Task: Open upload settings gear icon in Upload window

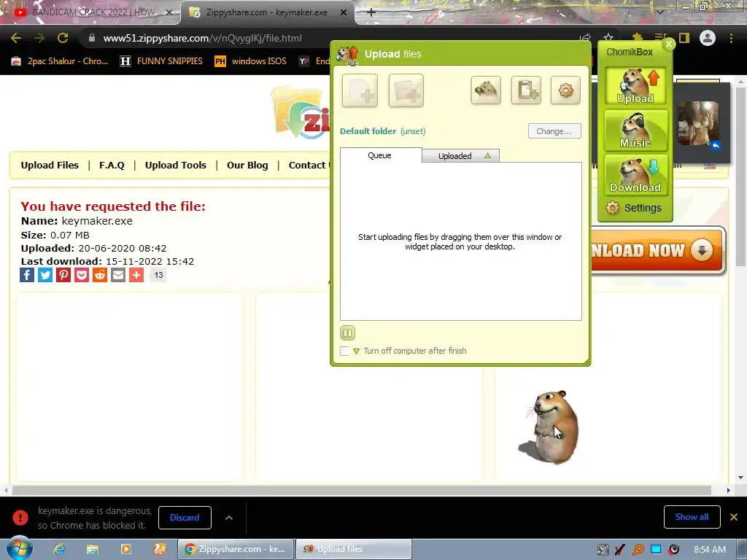Action: (x=565, y=90)
